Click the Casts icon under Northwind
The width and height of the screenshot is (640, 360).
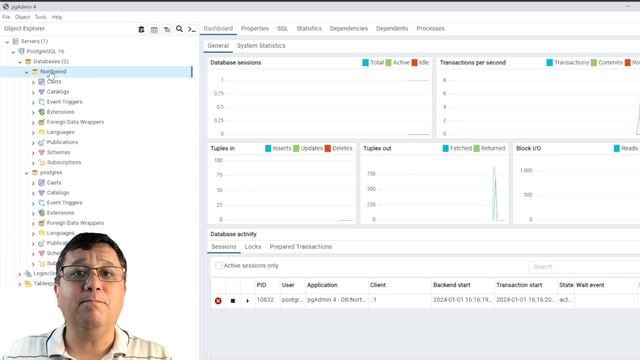(x=42, y=82)
